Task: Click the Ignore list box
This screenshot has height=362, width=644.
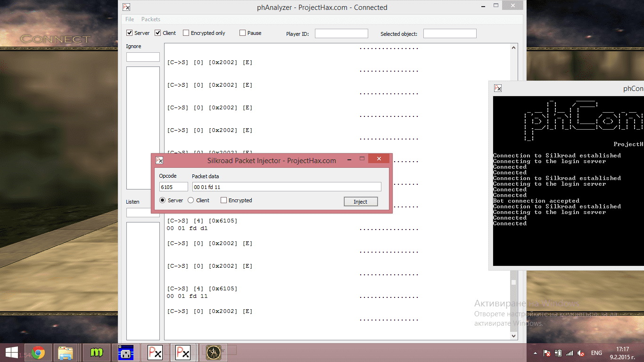Action: coord(143,128)
